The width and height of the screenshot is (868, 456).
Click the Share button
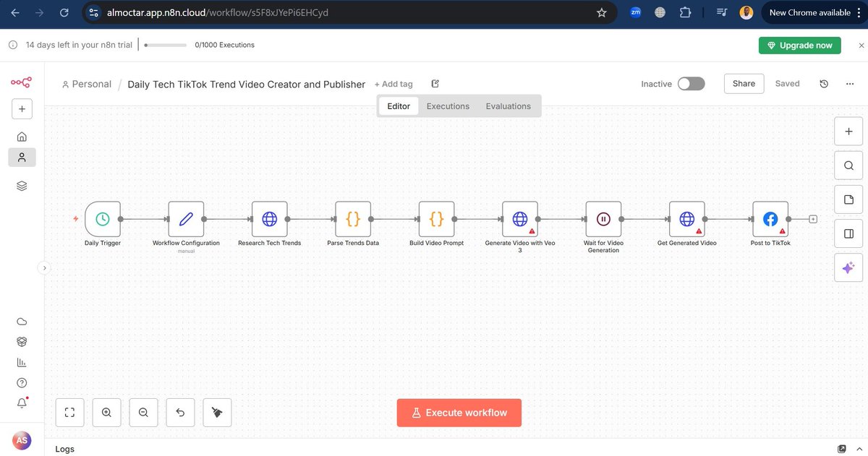point(744,84)
